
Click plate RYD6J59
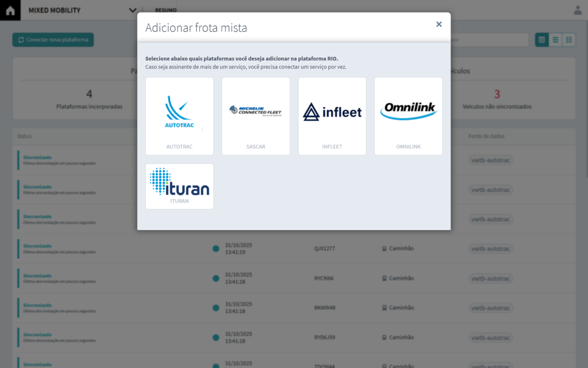pos(324,337)
